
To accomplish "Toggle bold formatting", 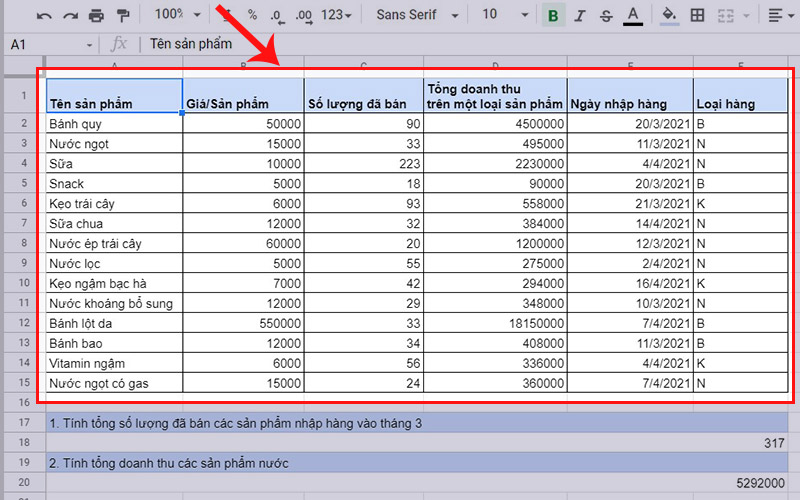I will pos(552,16).
